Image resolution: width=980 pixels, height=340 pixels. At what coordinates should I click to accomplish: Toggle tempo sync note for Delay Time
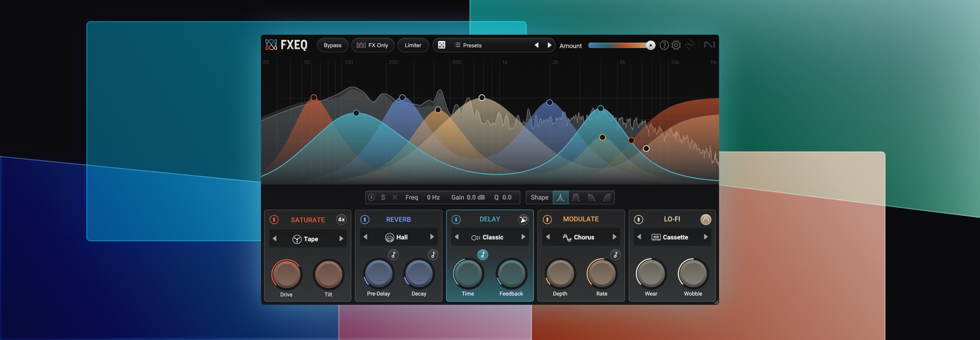click(x=482, y=255)
